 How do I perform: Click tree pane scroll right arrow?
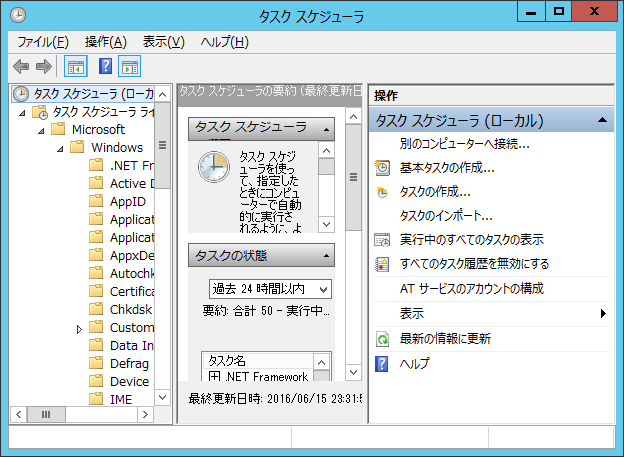click(x=145, y=414)
